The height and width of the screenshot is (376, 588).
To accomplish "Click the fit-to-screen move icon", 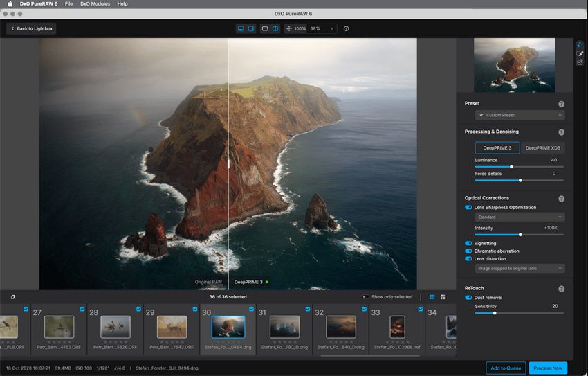I will pos(288,28).
